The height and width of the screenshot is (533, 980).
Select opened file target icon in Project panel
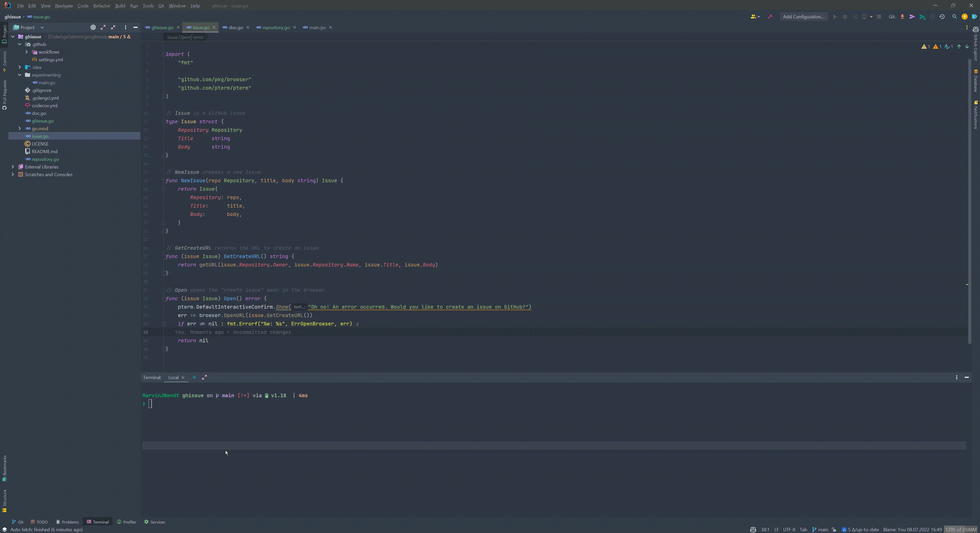(93, 27)
